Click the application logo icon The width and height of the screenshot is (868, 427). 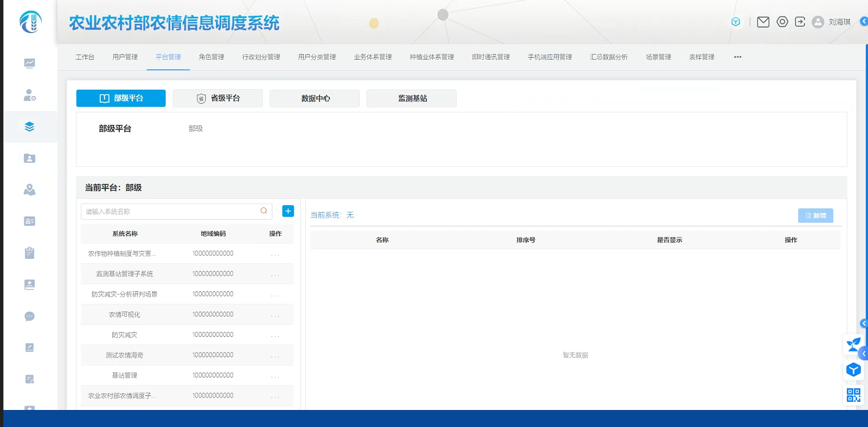pos(30,22)
